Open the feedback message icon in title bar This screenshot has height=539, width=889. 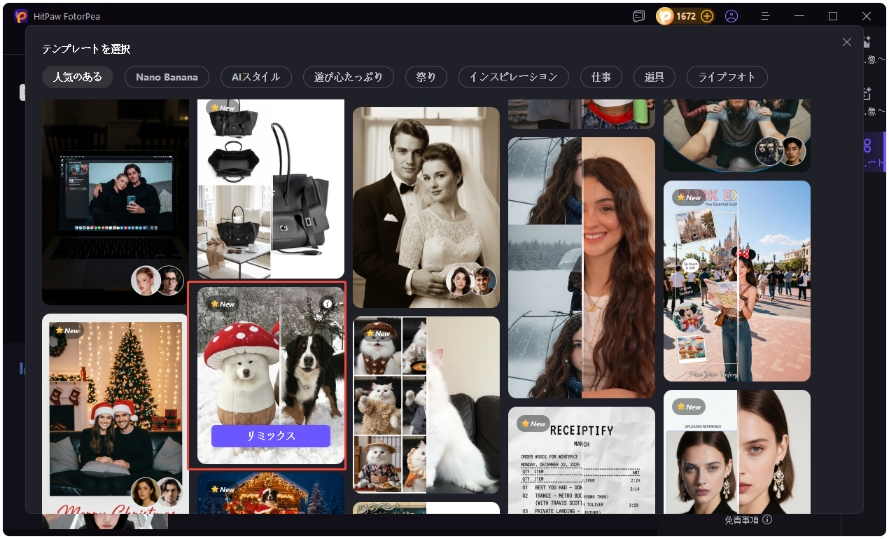click(639, 16)
